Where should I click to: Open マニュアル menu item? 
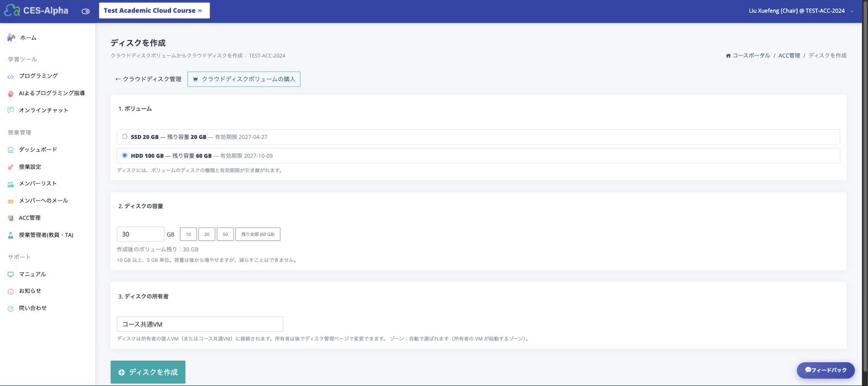[x=32, y=274]
